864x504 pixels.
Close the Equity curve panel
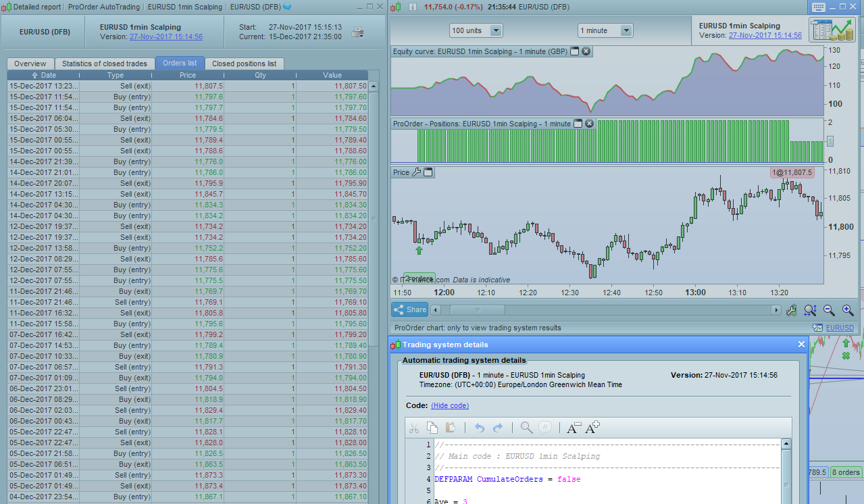[x=586, y=51]
